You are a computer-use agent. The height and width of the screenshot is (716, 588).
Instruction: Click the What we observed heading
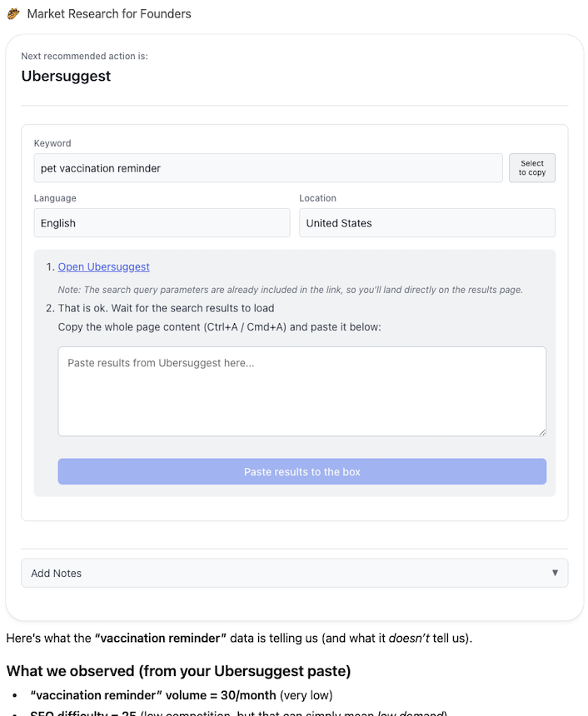pos(178,670)
